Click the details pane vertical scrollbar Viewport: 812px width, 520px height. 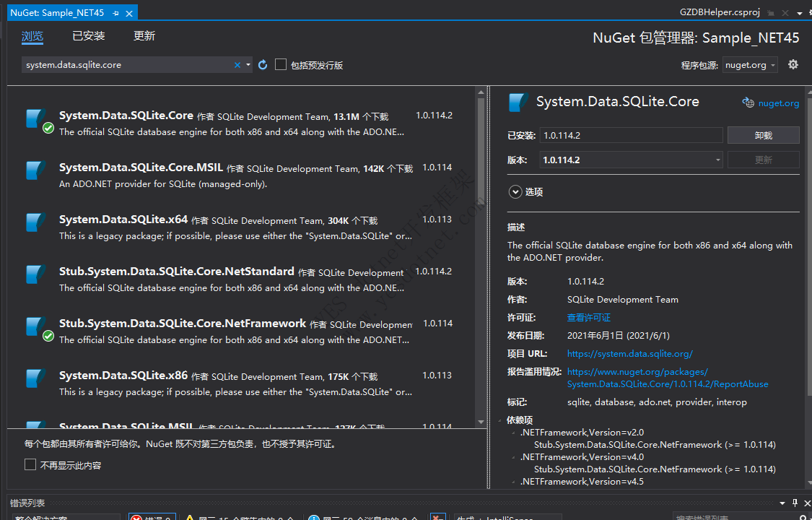click(x=808, y=248)
